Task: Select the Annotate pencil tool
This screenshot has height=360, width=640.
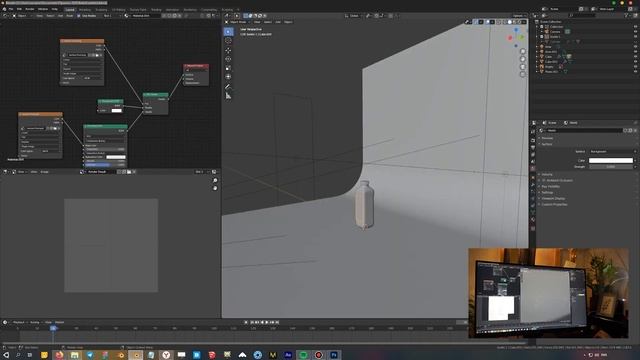Action: 229,87
